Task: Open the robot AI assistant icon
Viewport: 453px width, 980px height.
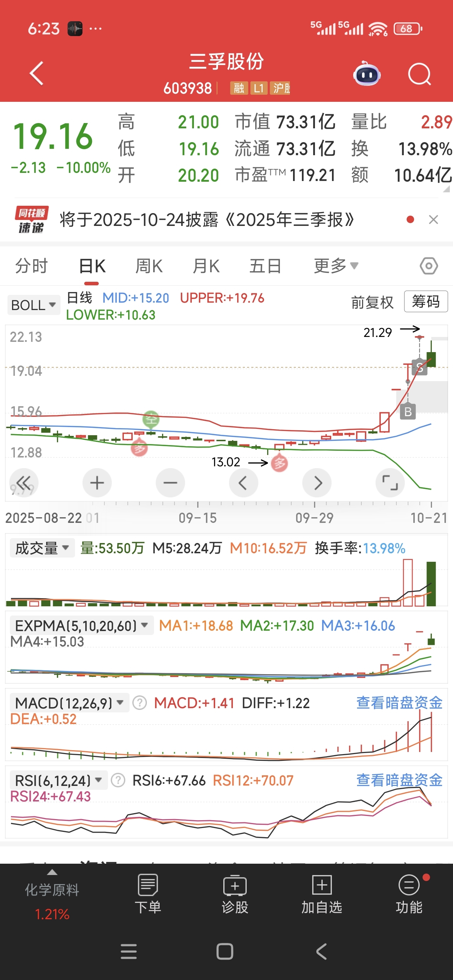Action: tap(367, 74)
